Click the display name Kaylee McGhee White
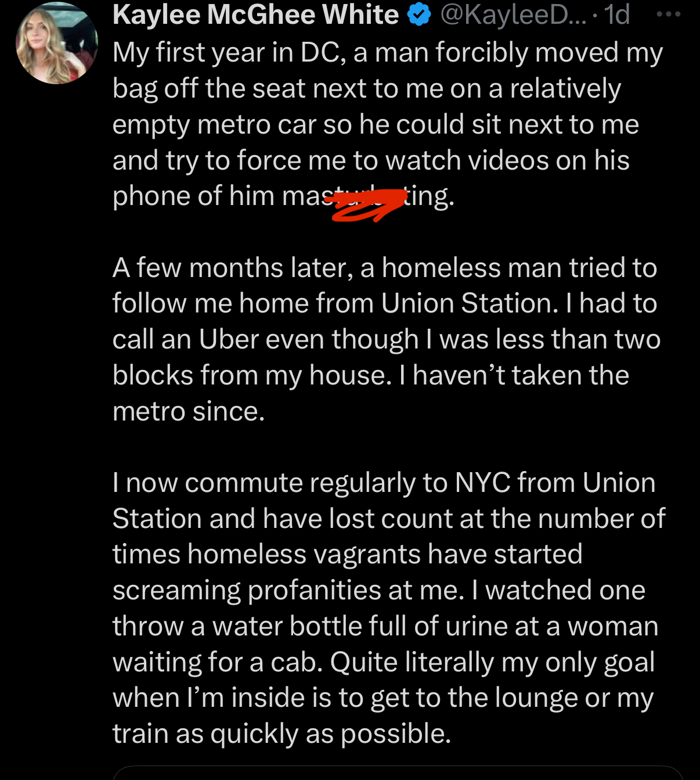This screenshot has width=700, height=780. [255, 15]
